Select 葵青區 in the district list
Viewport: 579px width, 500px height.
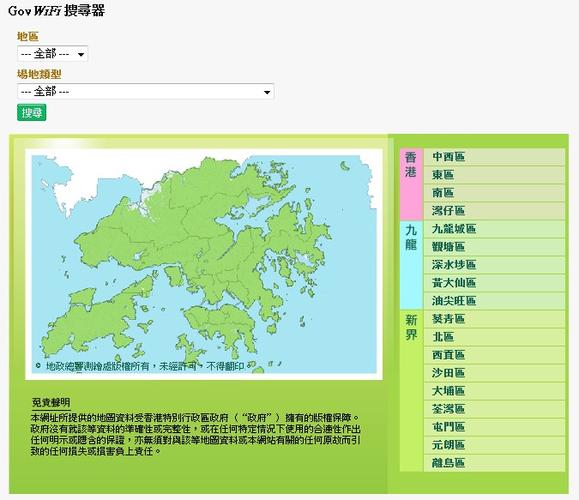point(494,319)
